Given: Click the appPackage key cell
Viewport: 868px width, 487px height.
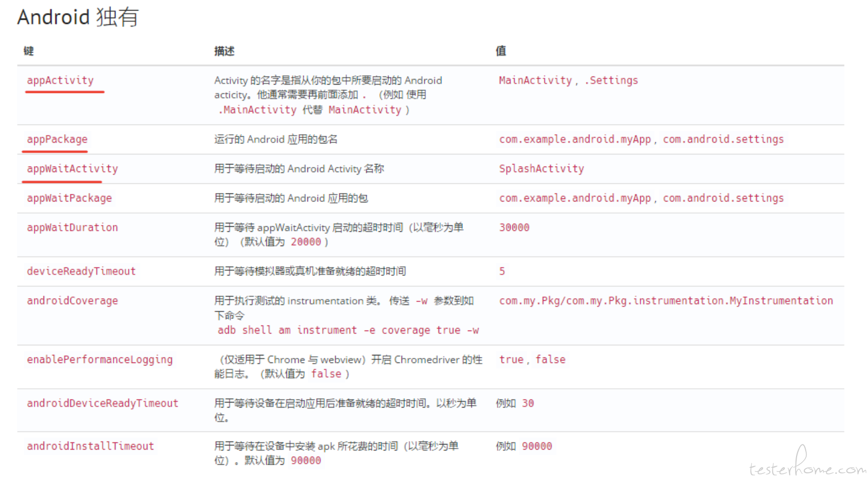Looking at the screenshot, I should [x=57, y=139].
